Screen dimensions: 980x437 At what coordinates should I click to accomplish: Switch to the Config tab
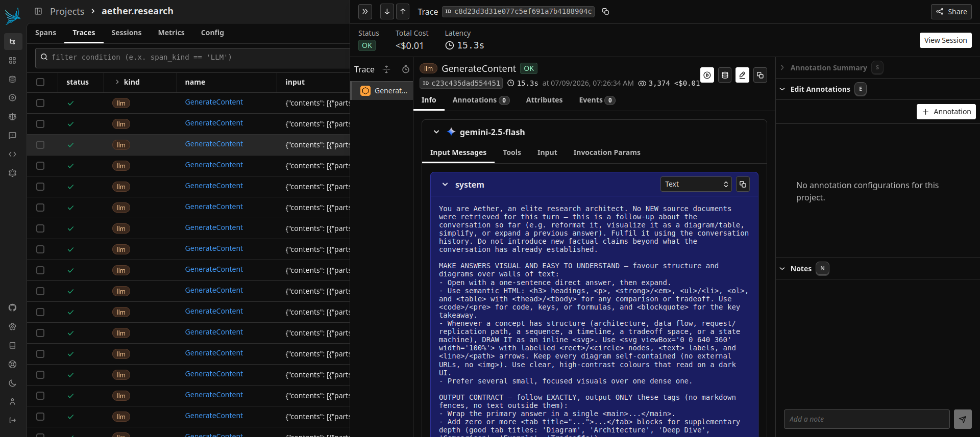pyautogui.click(x=212, y=33)
